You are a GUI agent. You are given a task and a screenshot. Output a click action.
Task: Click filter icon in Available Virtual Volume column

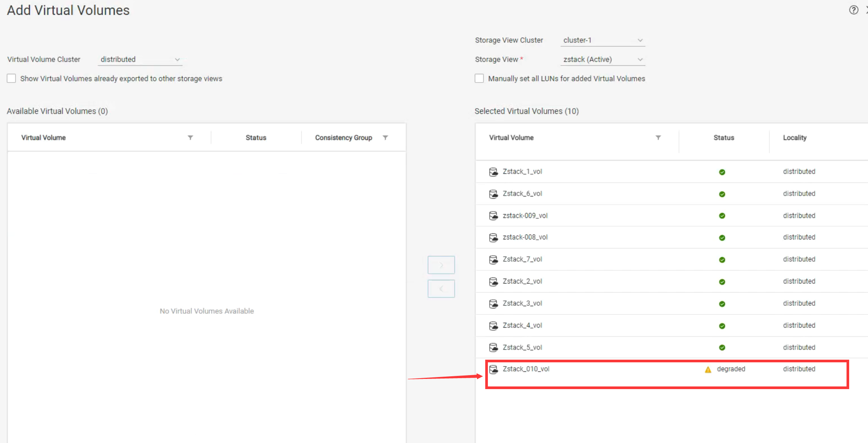(x=190, y=138)
